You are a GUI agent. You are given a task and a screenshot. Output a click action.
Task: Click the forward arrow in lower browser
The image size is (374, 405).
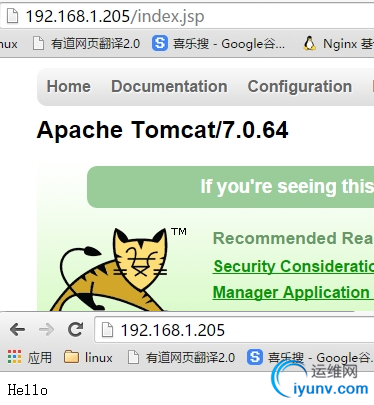pyautogui.click(x=46, y=330)
